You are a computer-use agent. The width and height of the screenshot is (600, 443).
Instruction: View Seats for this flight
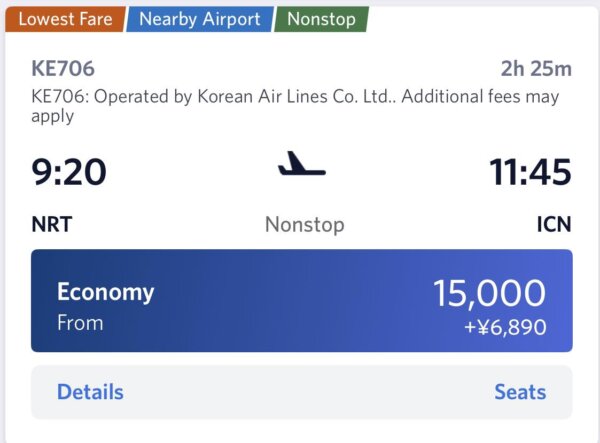pyautogui.click(x=520, y=392)
